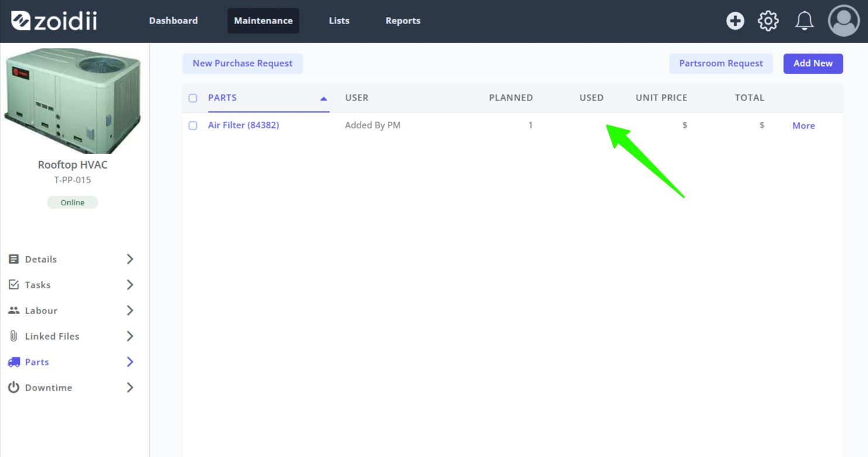Click the Add New button
The image size is (868, 457).
point(813,64)
